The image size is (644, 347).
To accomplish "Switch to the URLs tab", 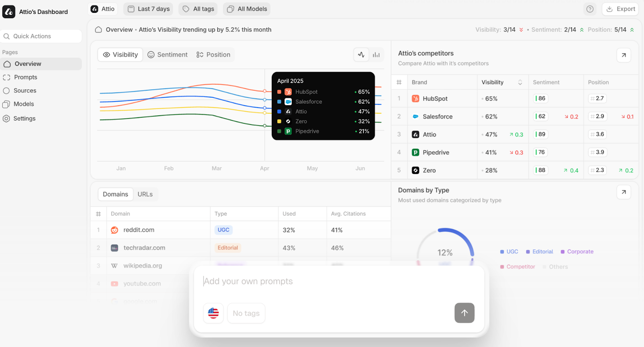I will [x=145, y=194].
